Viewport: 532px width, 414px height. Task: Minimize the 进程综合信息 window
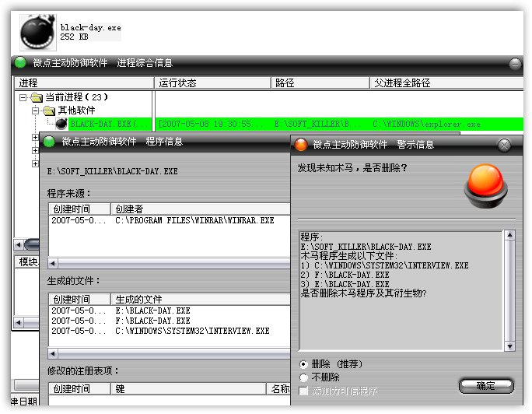[515, 64]
